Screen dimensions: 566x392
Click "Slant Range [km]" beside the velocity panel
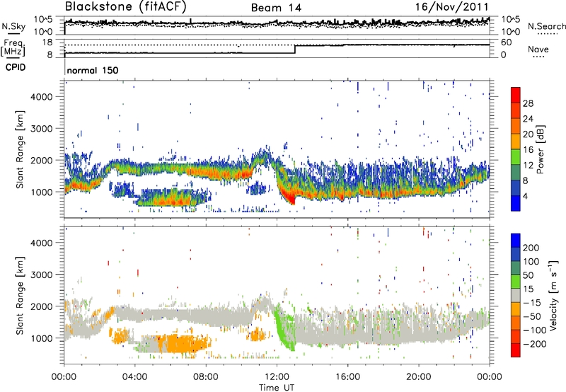pyautogui.click(x=21, y=295)
